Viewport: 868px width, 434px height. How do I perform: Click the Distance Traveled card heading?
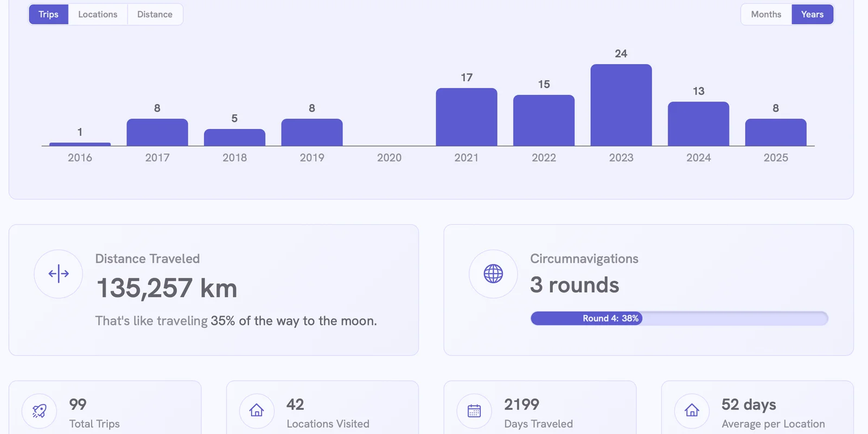click(147, 259)
